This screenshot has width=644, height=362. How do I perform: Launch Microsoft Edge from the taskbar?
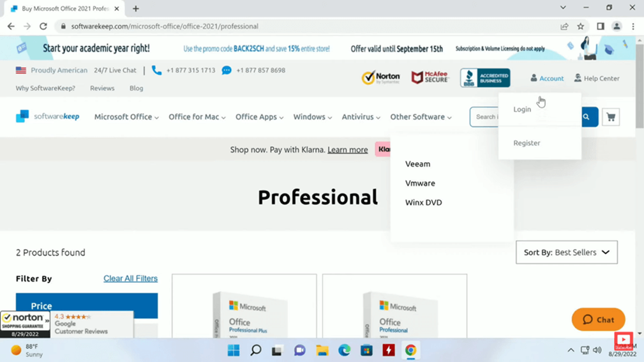tap(344, 351)
